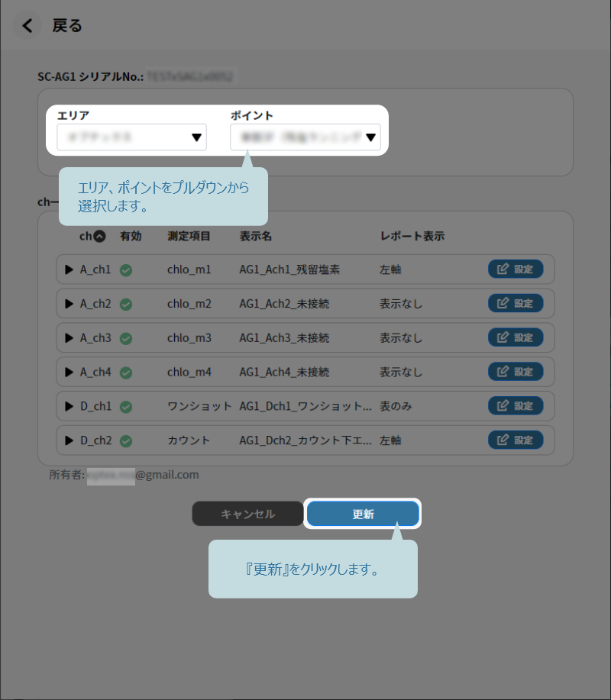Screen dimensions: 611x700
Task: Click display name AG1_Ach2_未接続
Action: pos(284,304)
